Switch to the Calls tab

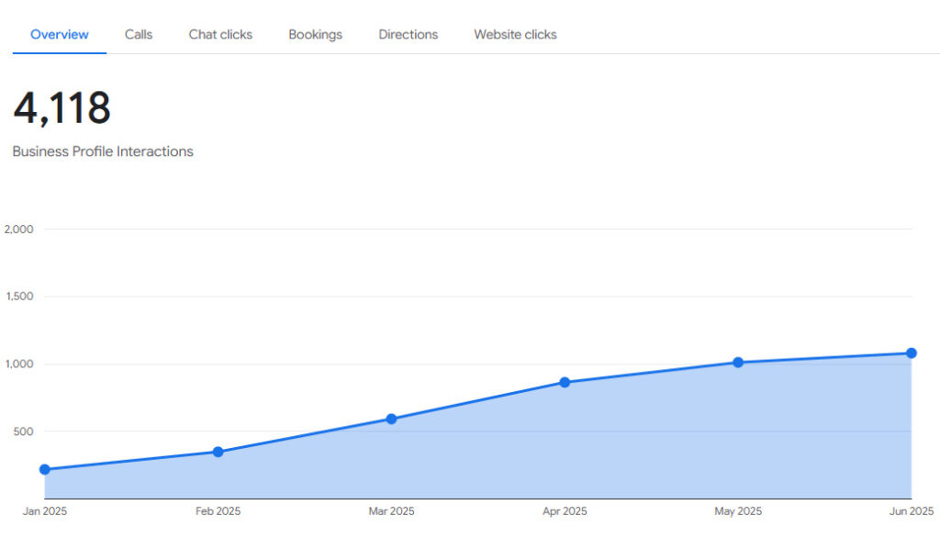click(139, 35)
